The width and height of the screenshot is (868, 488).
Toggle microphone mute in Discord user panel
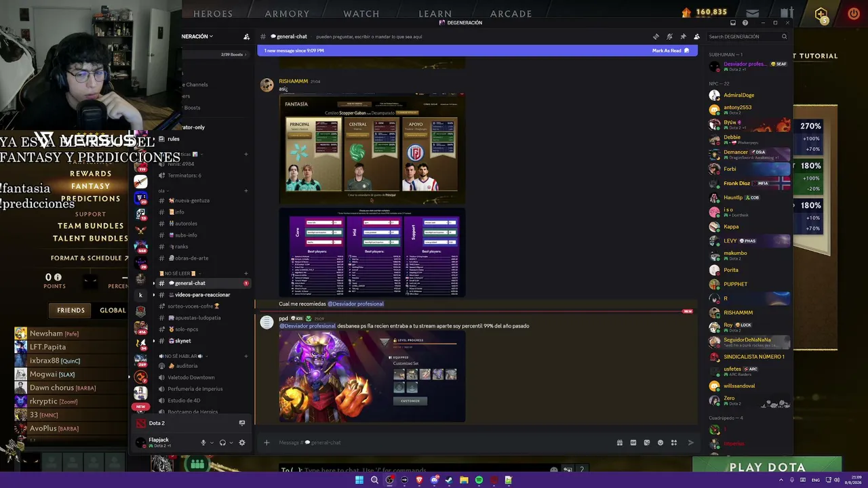[203, 443]
